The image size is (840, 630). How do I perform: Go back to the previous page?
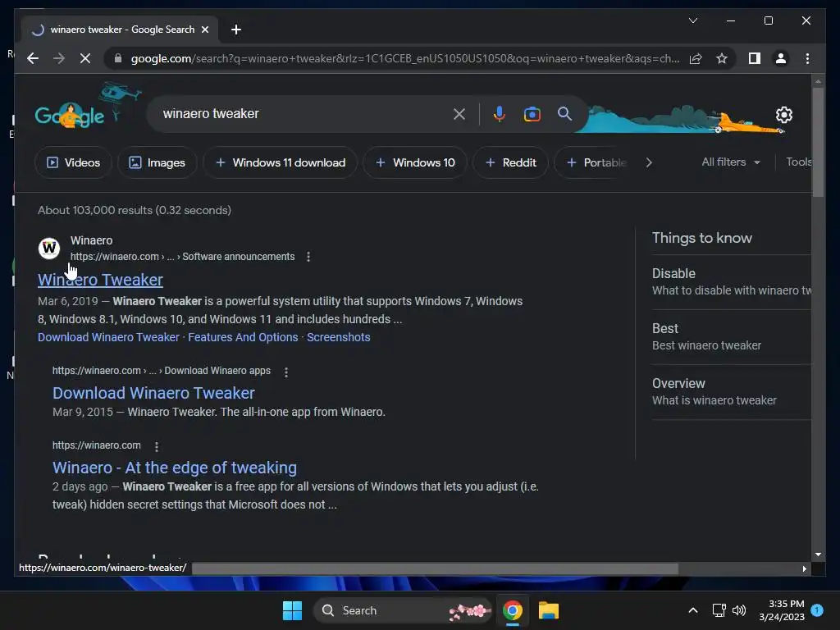click(33, 58)
